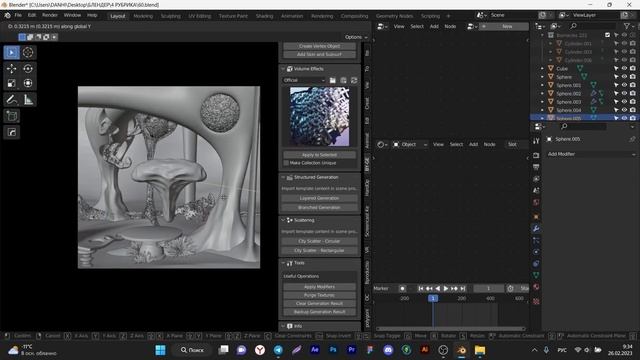This screenshot has width=640, height=360.
Task: Open the Official library dropdown
Action: pyautogui.click(x=304, y=80)
